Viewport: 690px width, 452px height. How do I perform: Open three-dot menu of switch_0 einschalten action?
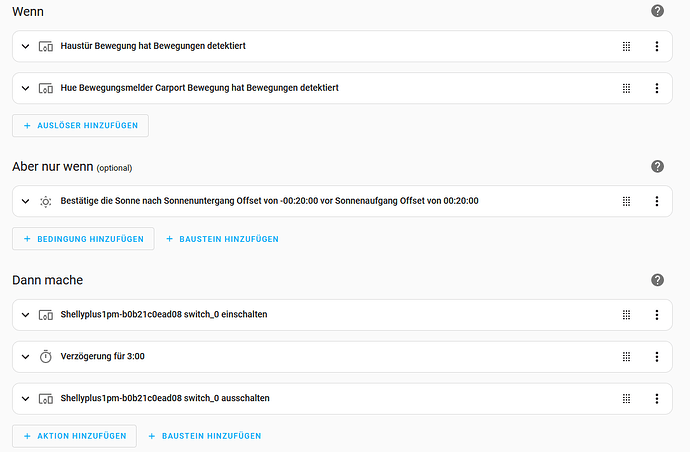[657, 315]
